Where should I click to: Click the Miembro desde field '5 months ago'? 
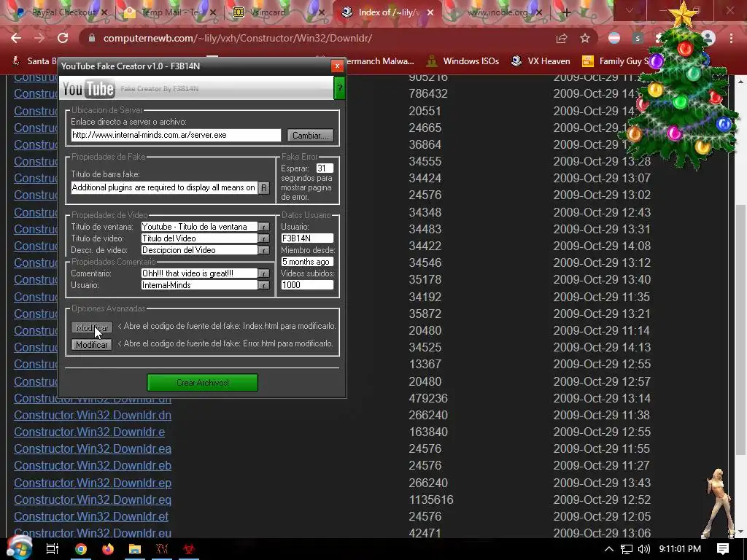pyautogui.click(x=307, y=262)
